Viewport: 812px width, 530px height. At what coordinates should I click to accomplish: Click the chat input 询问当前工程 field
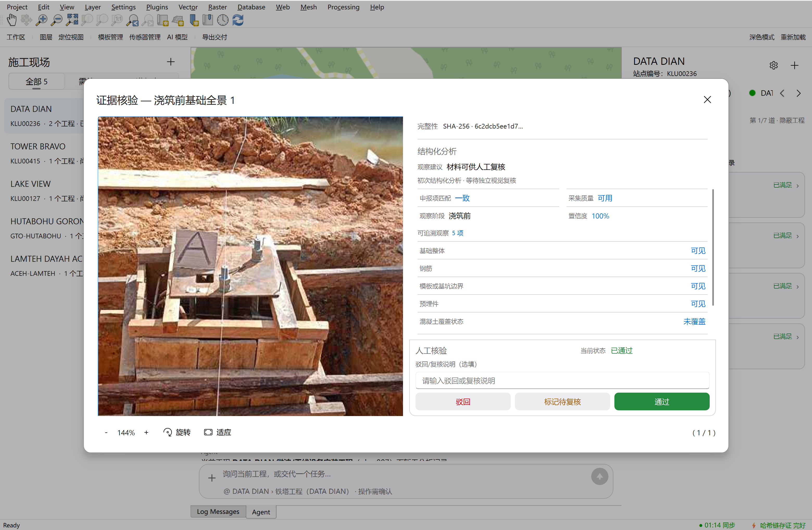402,474
